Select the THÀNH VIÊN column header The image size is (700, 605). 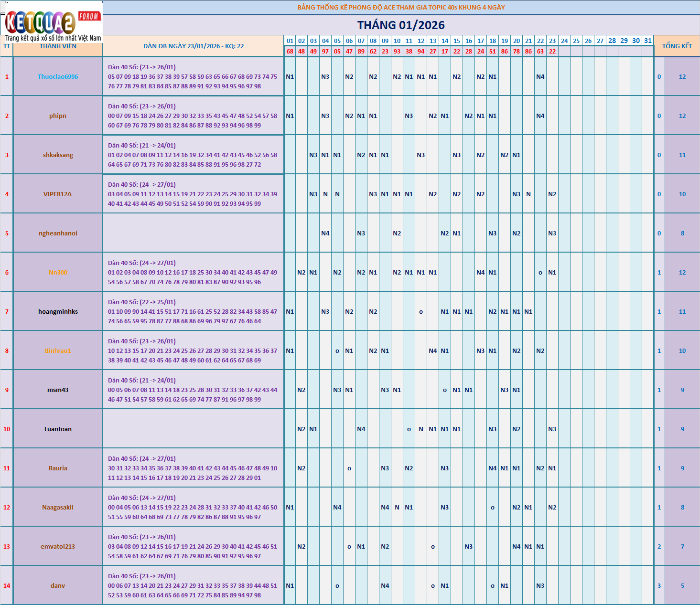point(58,46)
